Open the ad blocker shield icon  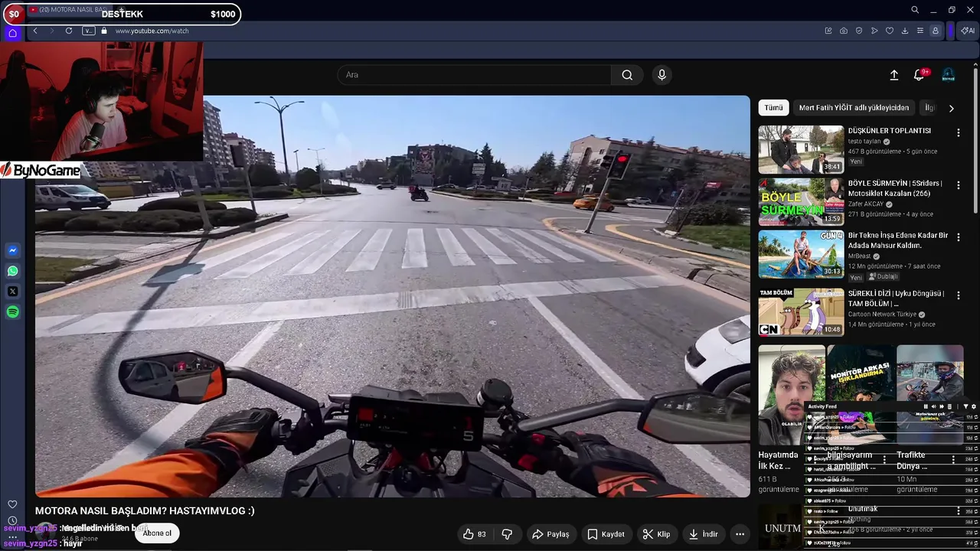(x=859, y=31)
